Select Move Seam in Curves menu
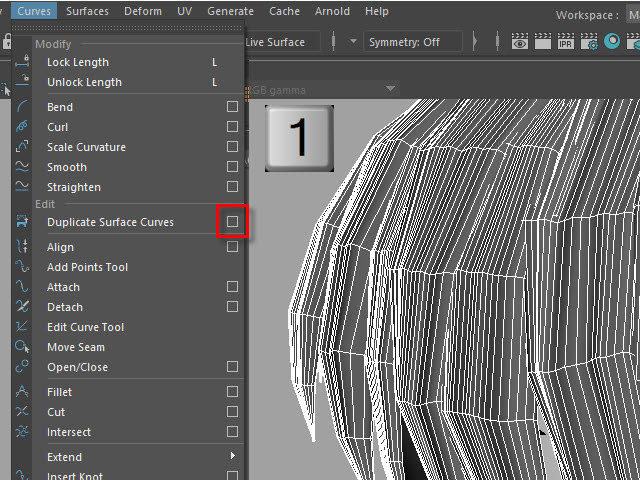The height and width of the screenshot is (480, 640). tap(75, 347)
